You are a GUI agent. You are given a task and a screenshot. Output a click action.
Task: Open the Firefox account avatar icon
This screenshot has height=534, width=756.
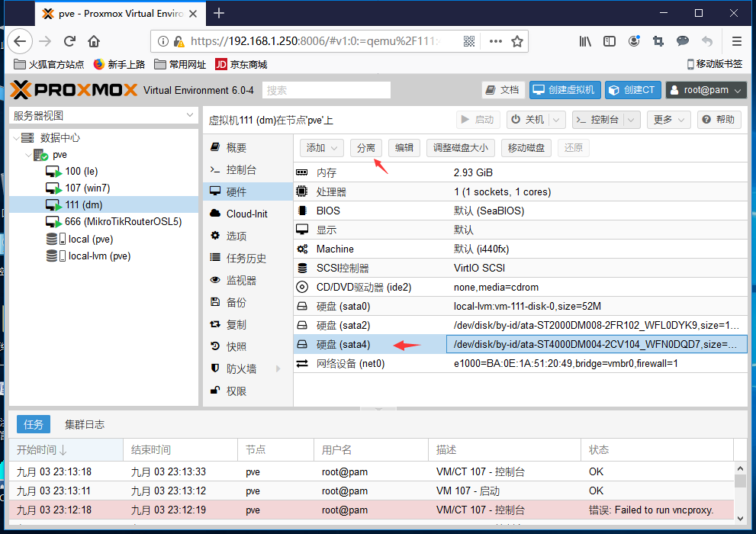pos(634,41)
